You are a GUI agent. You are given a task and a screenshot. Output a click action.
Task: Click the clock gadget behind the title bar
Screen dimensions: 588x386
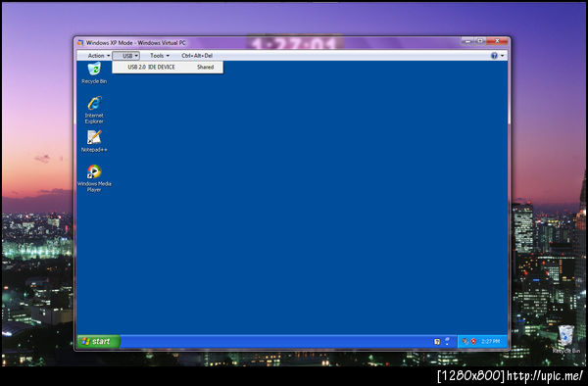(294, 42)
